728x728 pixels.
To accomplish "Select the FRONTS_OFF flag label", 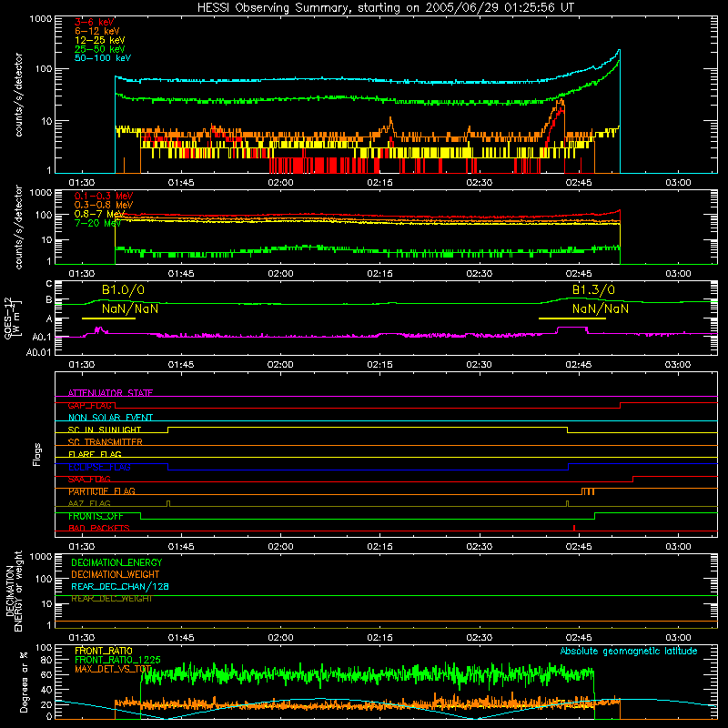I will click(96, 516).
